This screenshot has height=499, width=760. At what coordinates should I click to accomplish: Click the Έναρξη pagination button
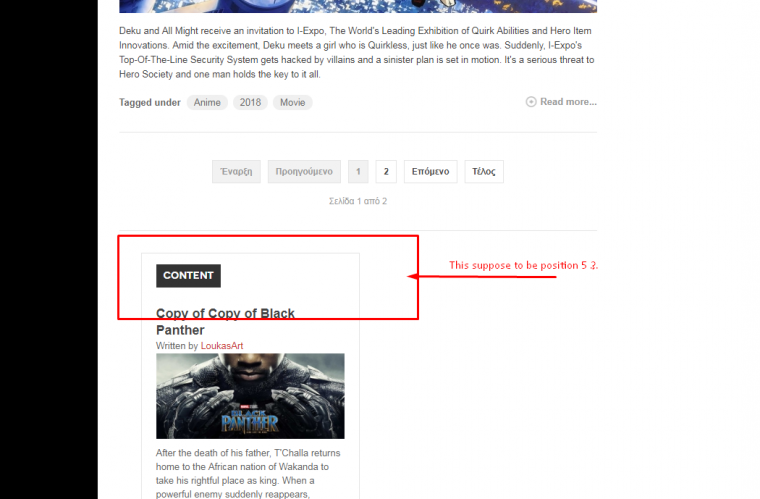click(236, 172)
